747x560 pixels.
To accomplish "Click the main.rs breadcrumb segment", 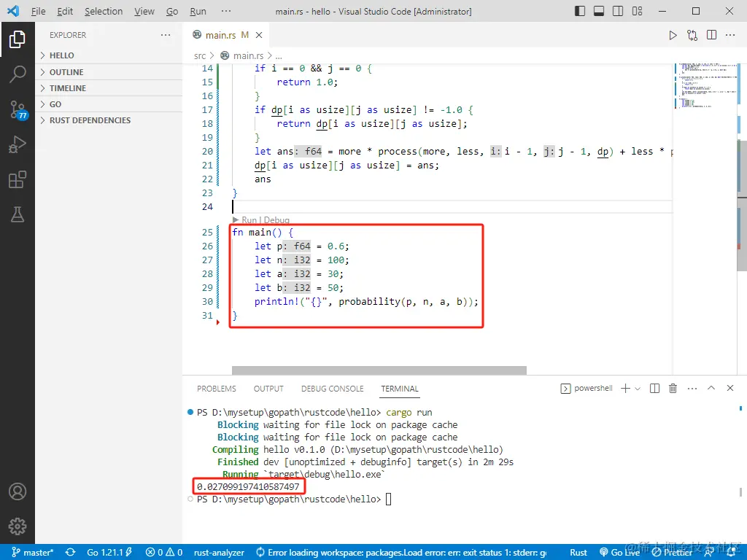I will tap(248, 55).
